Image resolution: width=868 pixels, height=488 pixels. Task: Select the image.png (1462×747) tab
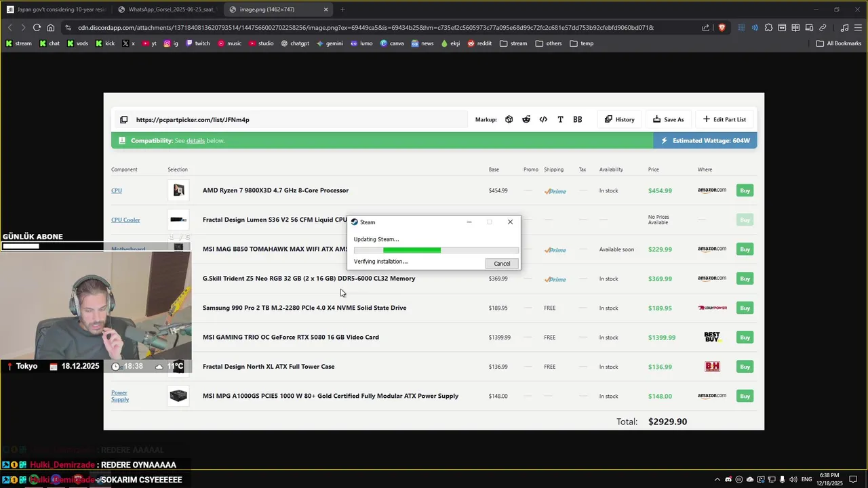click(x=278, y=9)
